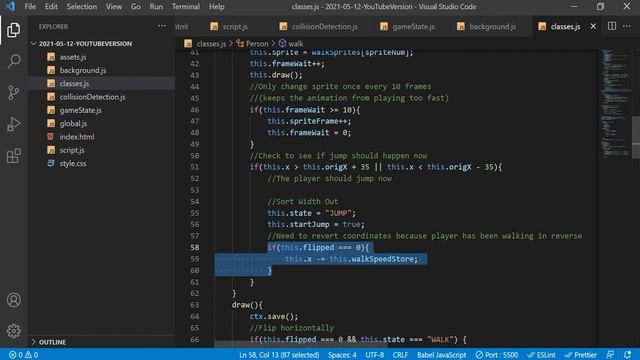This screenshot has height=360, width=640.
Task: Click ctx.save() on line 64
Action: click(x=274, y=316)
